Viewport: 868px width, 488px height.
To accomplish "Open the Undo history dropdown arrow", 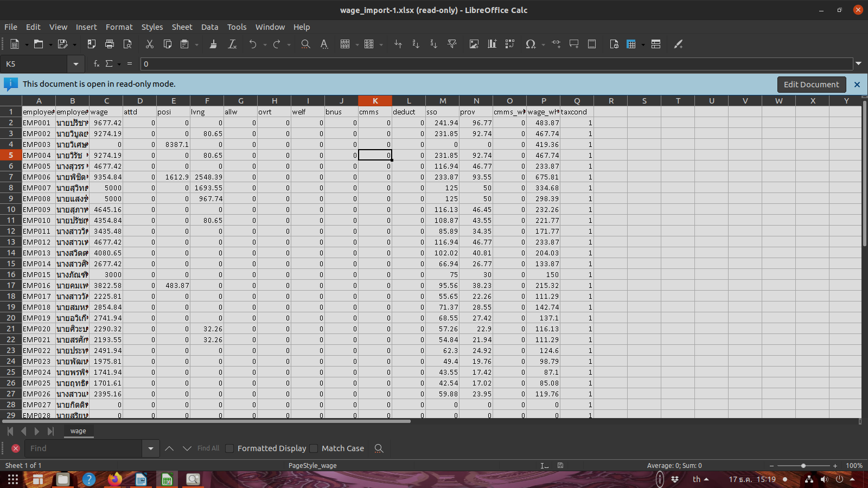I will coord(265,44).
